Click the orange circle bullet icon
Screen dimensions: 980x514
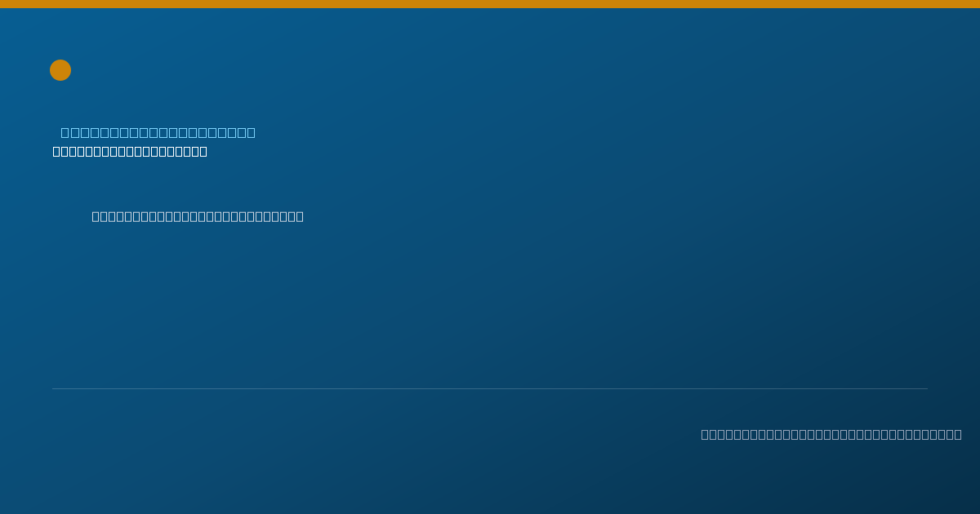60,70
